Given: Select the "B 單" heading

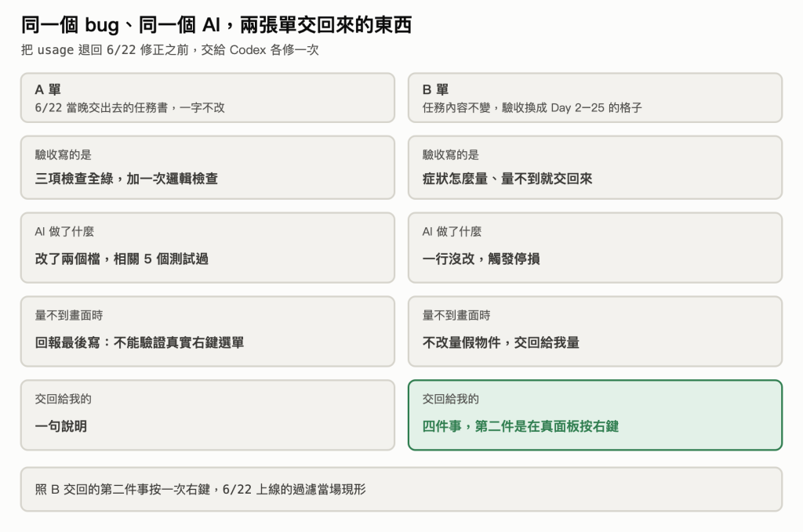Looking at the screenshot, I should pos(435,89).
